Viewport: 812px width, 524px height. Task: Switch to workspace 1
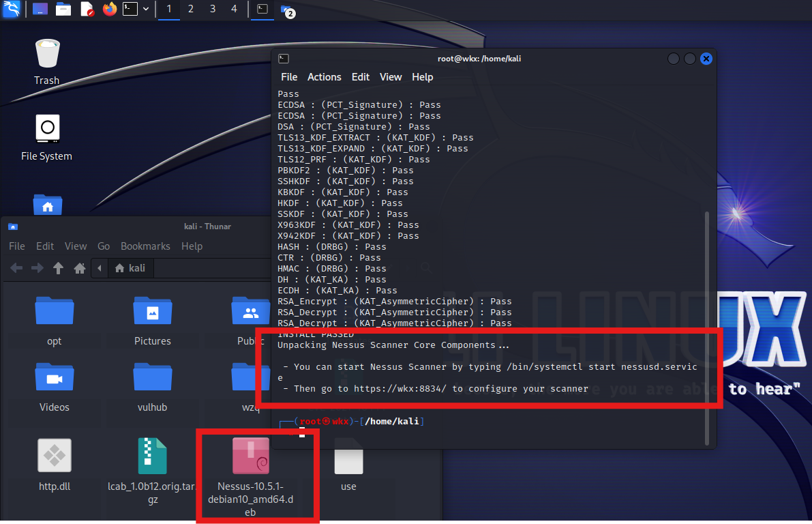coord(169,9)
